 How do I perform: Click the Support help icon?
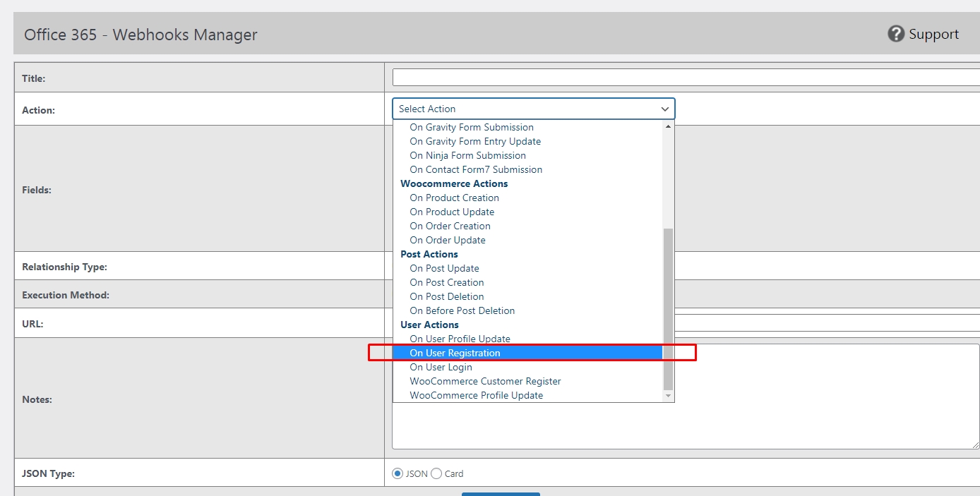896,34
